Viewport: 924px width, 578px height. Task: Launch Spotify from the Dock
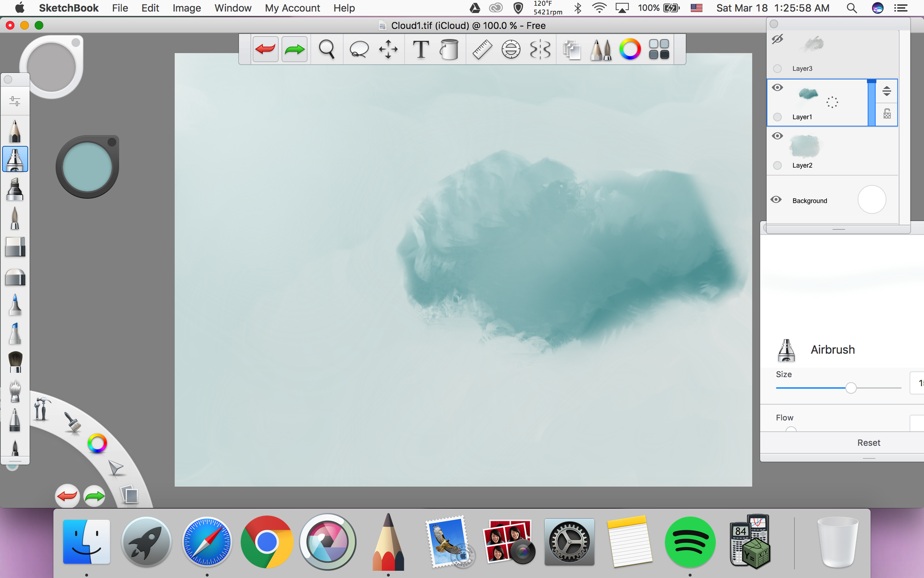click(x=690, y=542)
